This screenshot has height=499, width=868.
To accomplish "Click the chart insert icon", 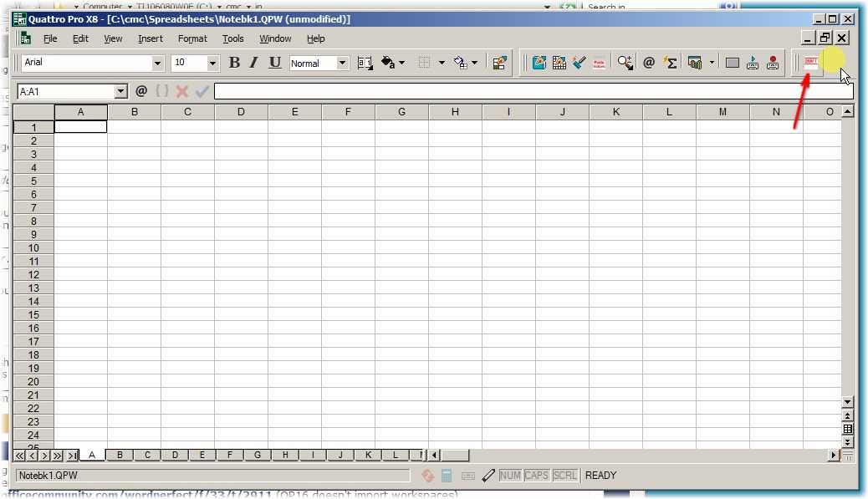I will pyautogui.click(x=694, y=63).
